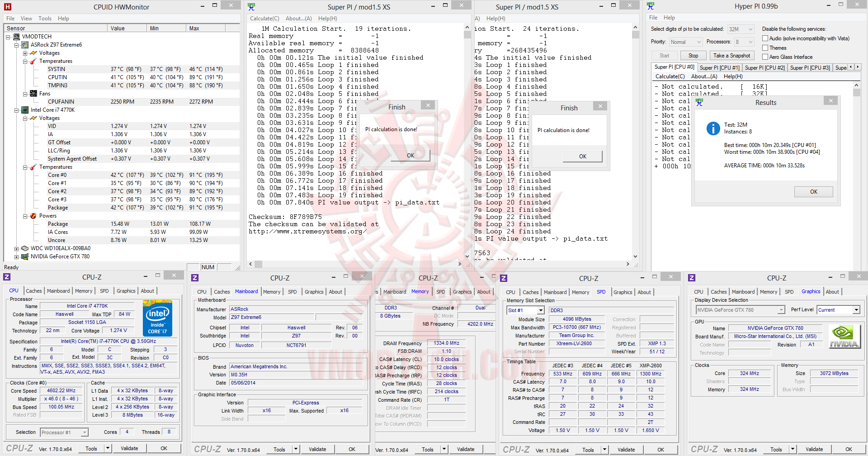The image size is (868, 456).
Task: Click the WDC WD10EALX hard drive icon
Action: pos(25,248)
